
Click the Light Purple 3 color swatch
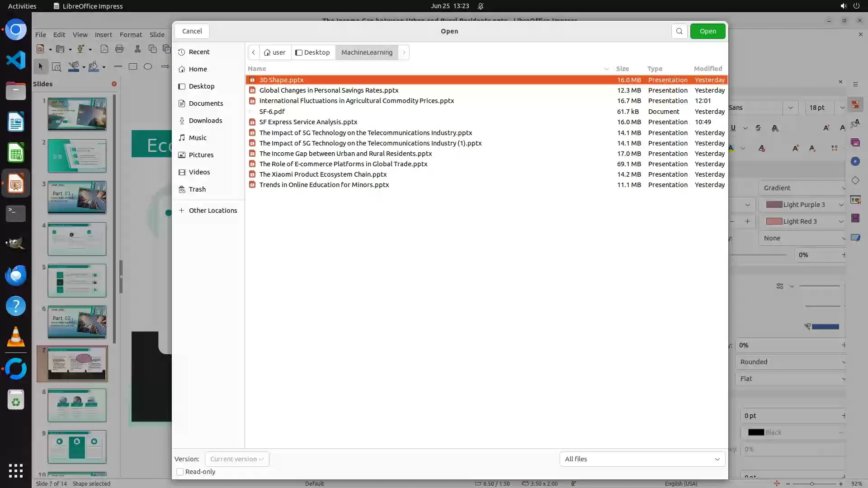click(774, 205)
